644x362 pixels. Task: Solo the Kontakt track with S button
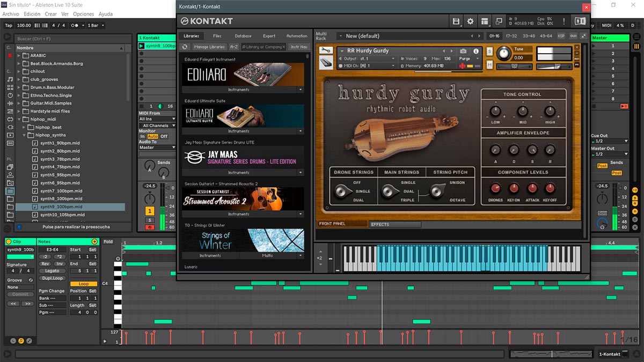click(x=150, y=220)
